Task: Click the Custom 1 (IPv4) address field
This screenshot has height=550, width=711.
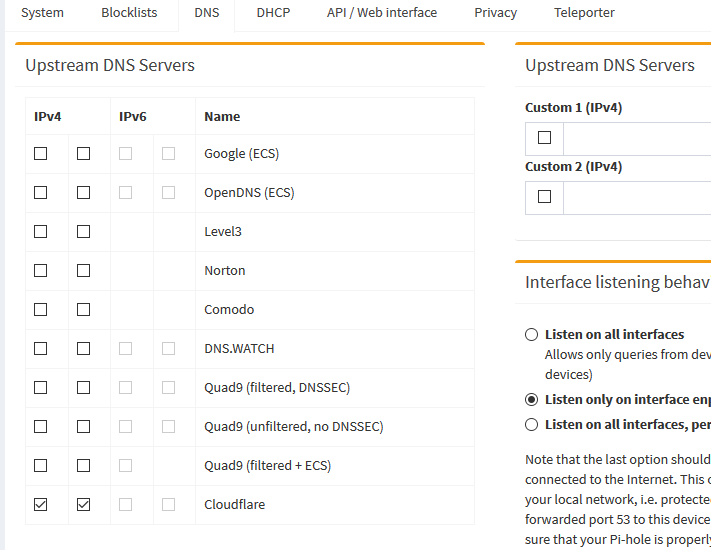Action: click(x=638, y=138)
